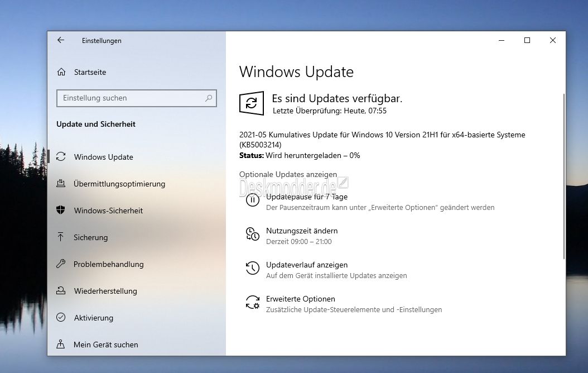
Task: Click the Update und Sicherheit heading
Action: pos(95,124)
